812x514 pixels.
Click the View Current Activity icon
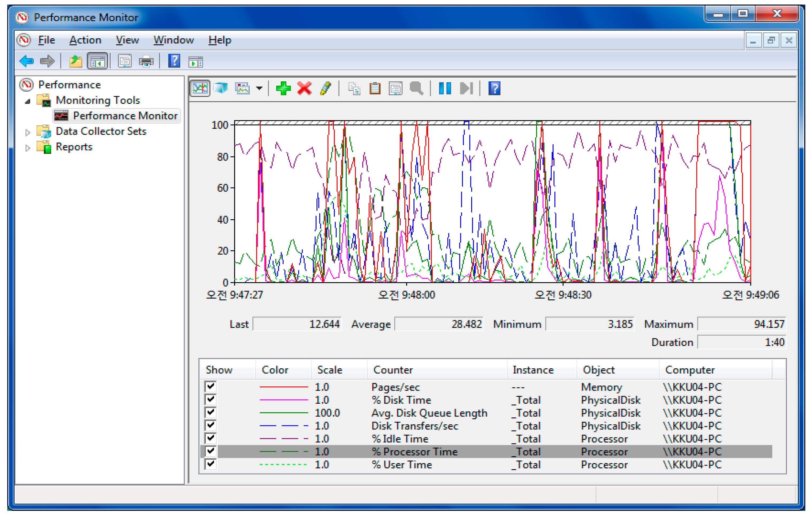coord(200,88)
